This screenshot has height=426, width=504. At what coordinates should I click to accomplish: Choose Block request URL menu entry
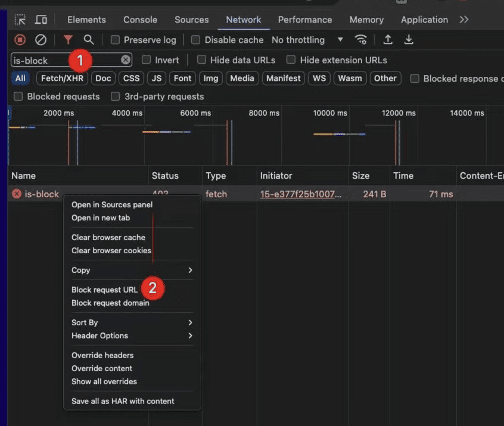click(x=104, y=290)
